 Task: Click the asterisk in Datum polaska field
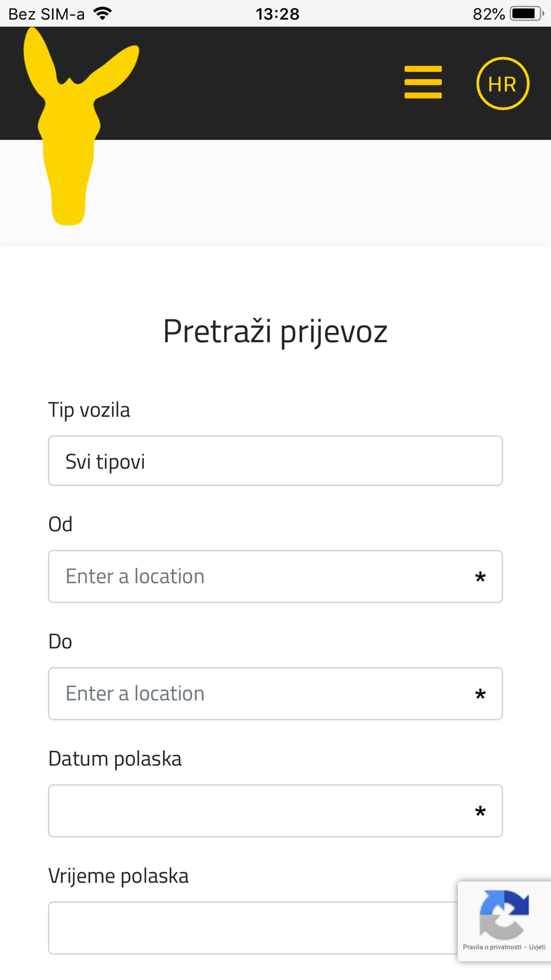pyautogui.click(x=480, y=812)
